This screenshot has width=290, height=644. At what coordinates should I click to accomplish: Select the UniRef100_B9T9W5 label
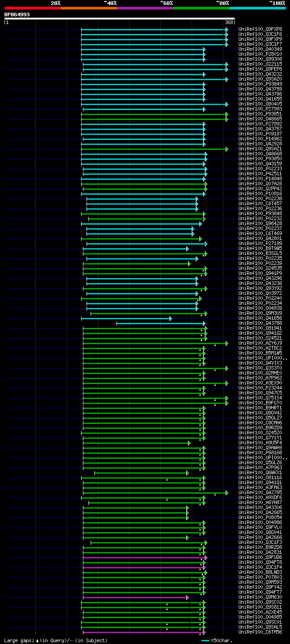tap(260, 248)
